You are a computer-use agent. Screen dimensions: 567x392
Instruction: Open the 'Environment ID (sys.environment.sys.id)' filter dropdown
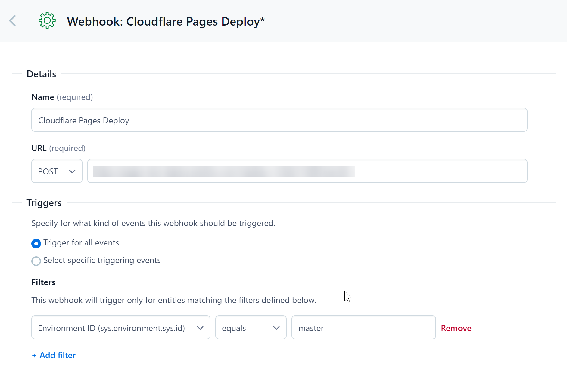click(120, 327)
